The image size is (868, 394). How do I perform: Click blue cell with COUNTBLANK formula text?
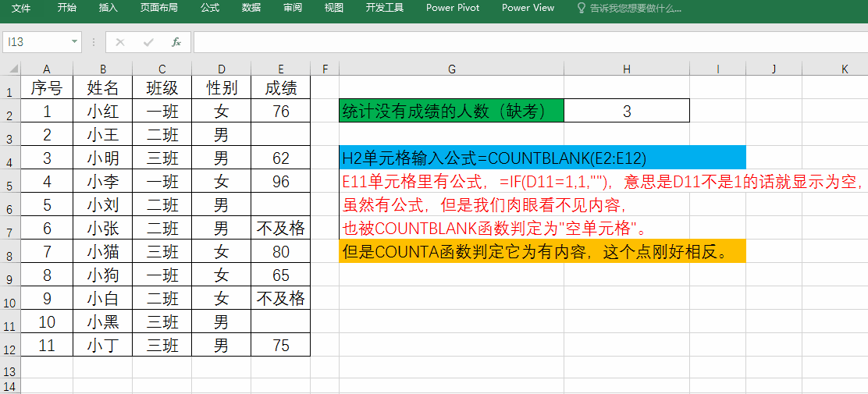(x=542, y=158)
